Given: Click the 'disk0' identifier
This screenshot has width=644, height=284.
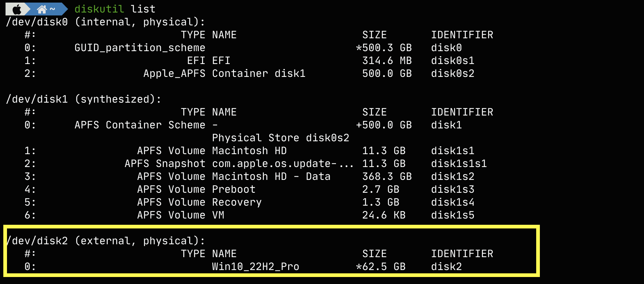Looking at the screenshot, I should pos(446,48).
